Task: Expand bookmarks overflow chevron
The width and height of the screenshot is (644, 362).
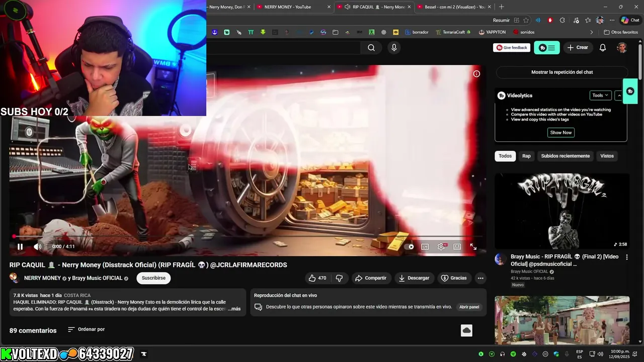Action: click(592, 32)
